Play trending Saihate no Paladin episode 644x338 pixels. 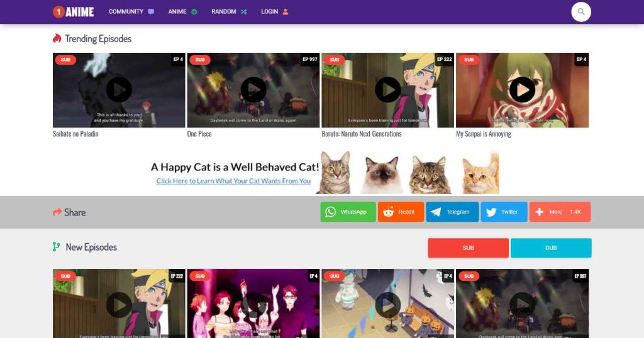point(119,90)
